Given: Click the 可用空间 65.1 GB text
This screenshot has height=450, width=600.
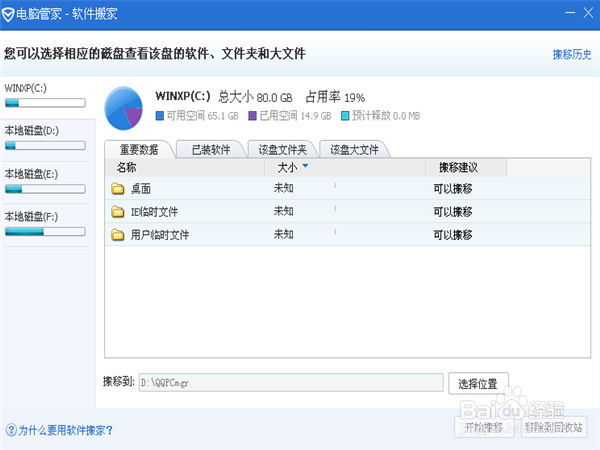Looking at the screenshot, I should [x=202, y=116].
